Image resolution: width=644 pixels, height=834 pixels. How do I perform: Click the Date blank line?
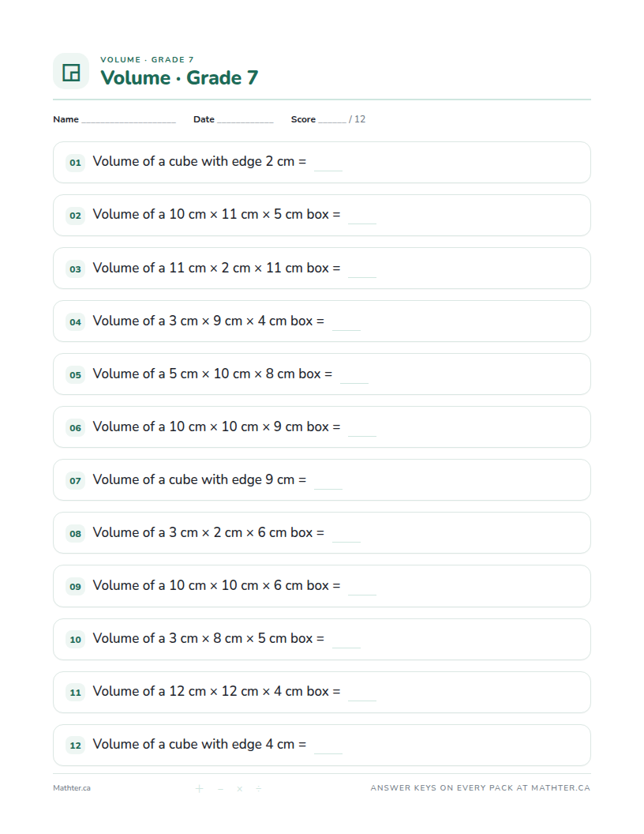pyautogui.click(x=245, y=122)
